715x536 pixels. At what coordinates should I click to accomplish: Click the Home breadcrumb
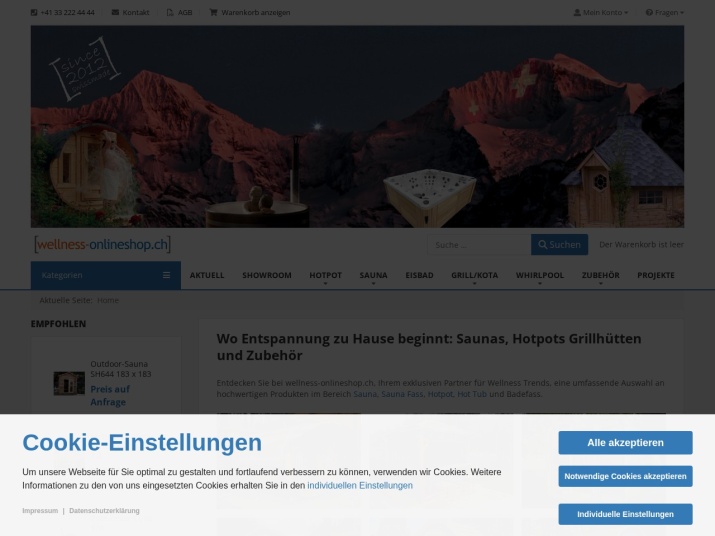pos(108,300)
